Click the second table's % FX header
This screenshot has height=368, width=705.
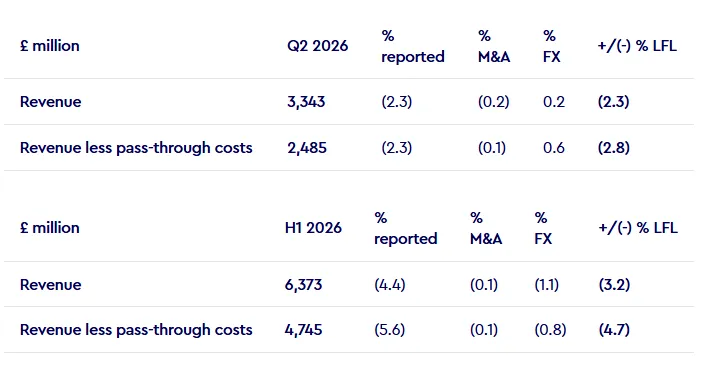pyautogui.click(x=543, y=228)
